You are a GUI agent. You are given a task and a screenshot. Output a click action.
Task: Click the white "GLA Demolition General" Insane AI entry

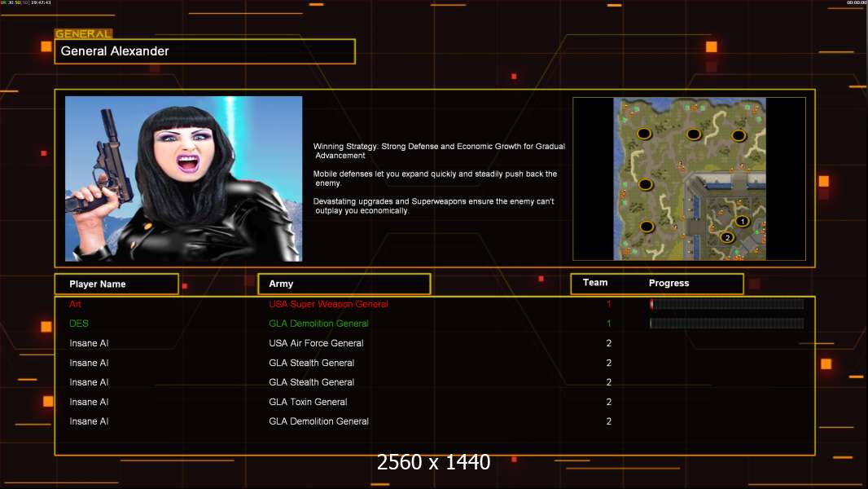pyautogui.click(x=319, y=421)
